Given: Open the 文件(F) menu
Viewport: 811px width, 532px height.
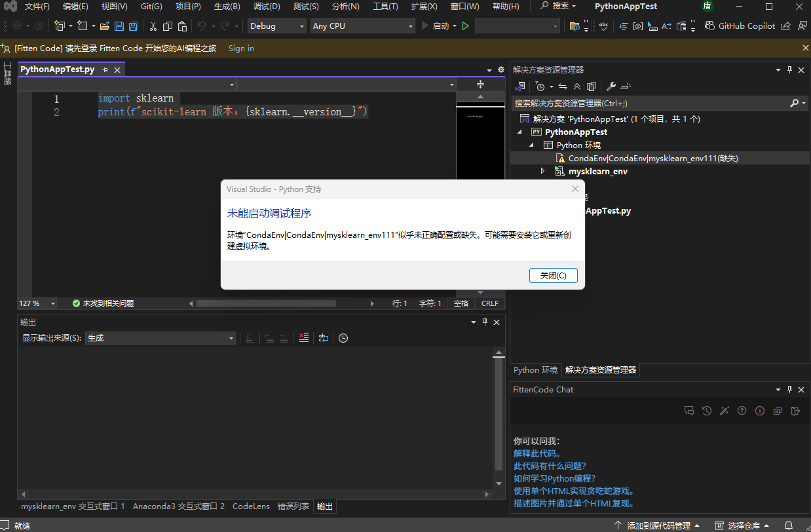Looking at the screenshot, I should click(37, 7).
